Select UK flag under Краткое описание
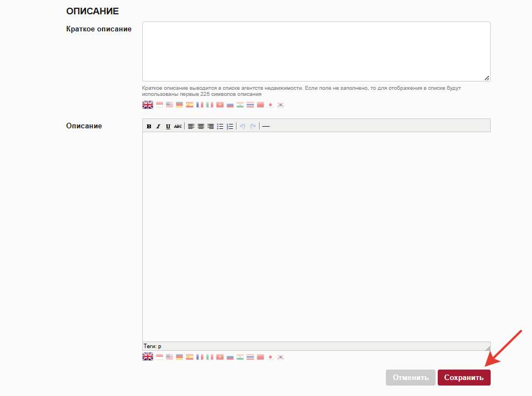 tap(148, 105)
